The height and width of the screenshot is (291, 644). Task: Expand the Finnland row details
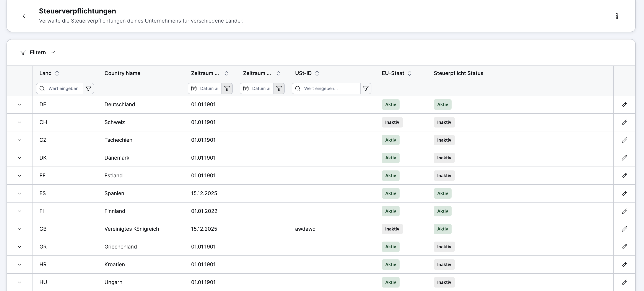(20, 211)
